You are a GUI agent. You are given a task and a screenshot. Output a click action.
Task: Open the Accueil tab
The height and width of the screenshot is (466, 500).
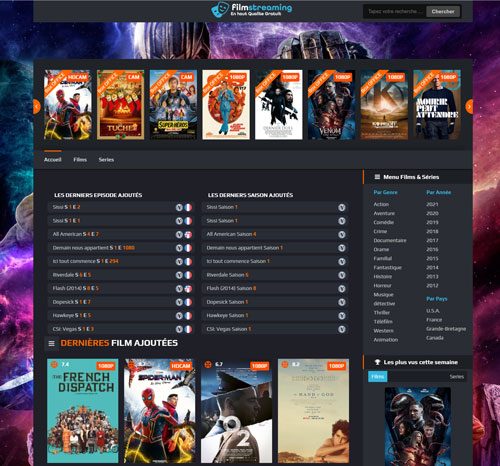(53, 160)
